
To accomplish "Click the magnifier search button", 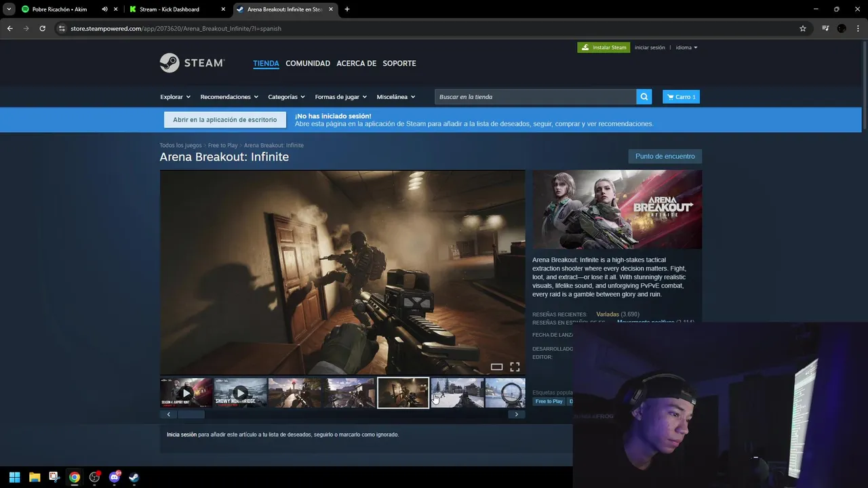I will (644, 97).
